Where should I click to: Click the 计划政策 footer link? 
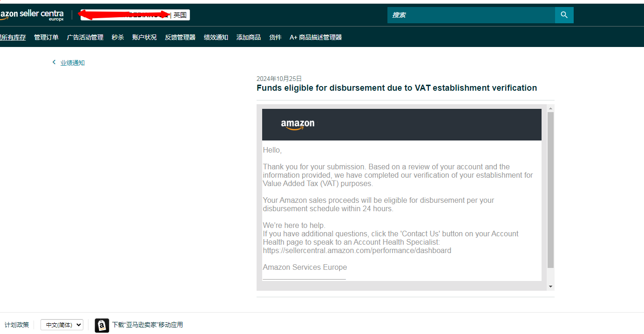coord(17,325)
